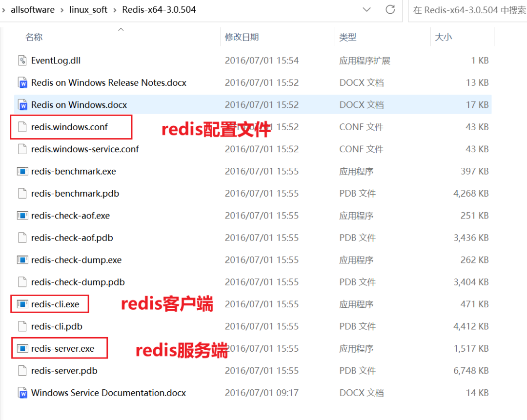Expand the chevron after linux_soft in breadcrumb
The width and height of the screenshot is (527, 420).
115,10
